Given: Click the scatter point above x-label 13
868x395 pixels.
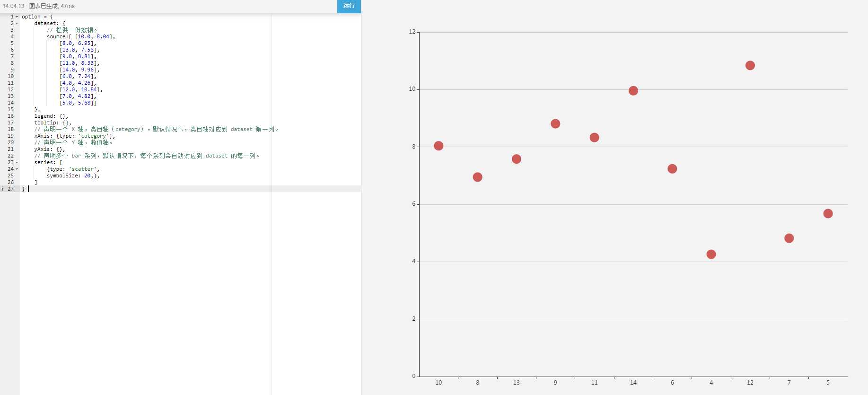Looking at the screenshot, I should click(x=517, y=159).
